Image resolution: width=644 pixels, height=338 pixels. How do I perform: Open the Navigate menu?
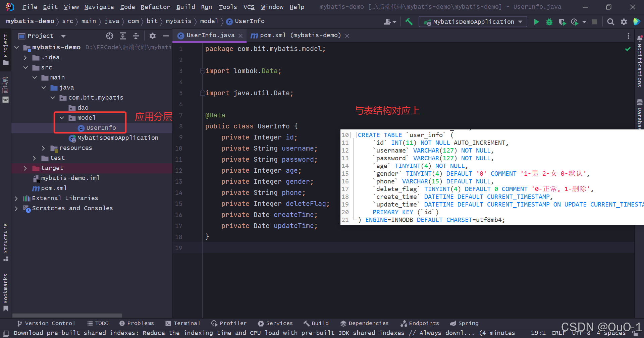pyautogui.click(x=99, y=7)
